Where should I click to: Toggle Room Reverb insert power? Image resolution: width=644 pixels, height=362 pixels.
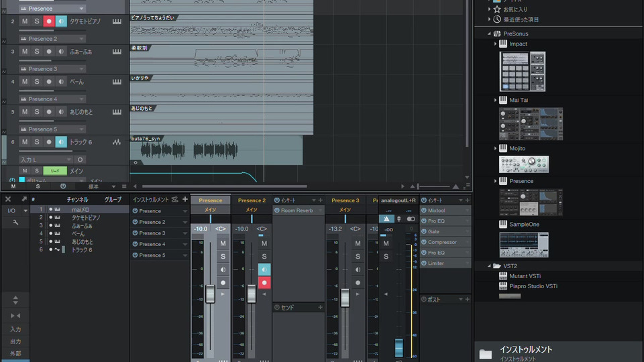coord(277,210)
